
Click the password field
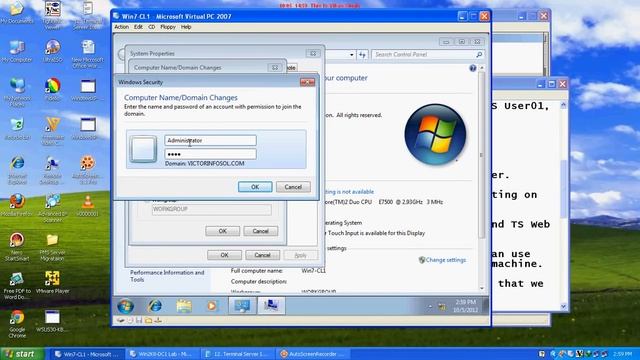click(210, 154)
